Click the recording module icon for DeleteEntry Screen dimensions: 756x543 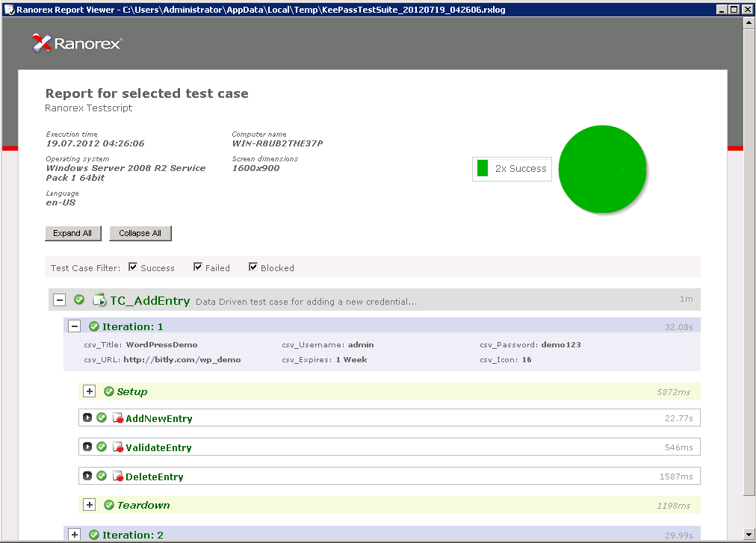coord(118,476)
